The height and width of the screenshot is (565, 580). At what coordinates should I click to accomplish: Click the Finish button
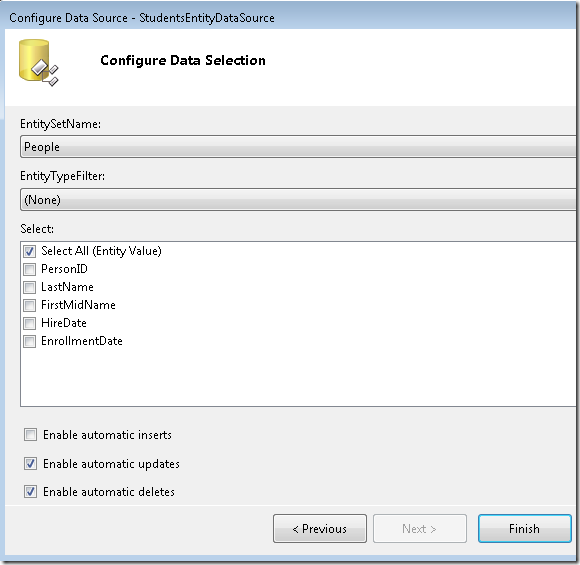(525, 528)
